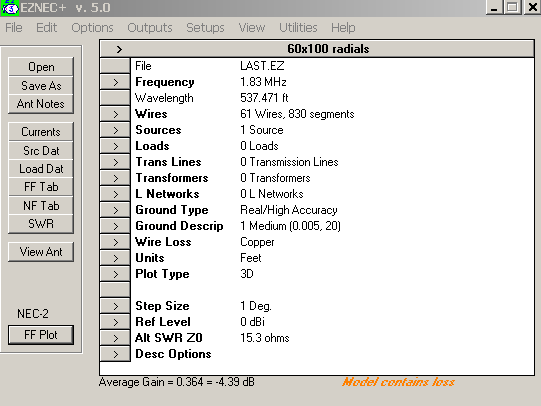Click the arrow button for Frequency
This screenshot has height=406, width=541.
pos(115,82)
